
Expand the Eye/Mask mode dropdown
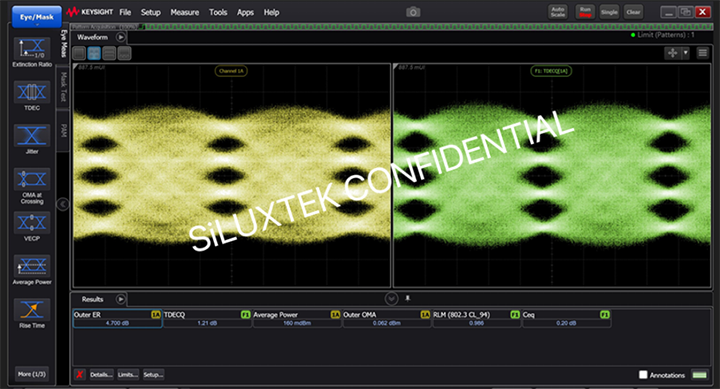(36, 17)
